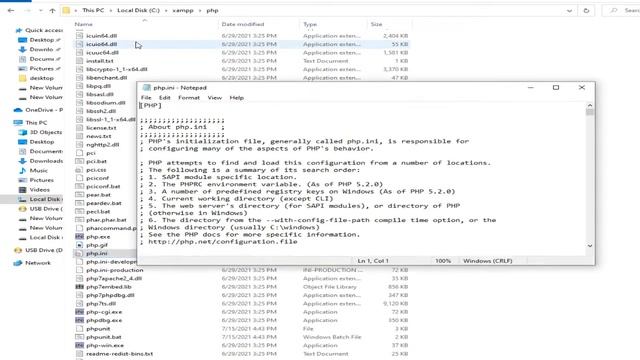
Task: Select php7apache2_4.dll file icon
Action: 79,278
